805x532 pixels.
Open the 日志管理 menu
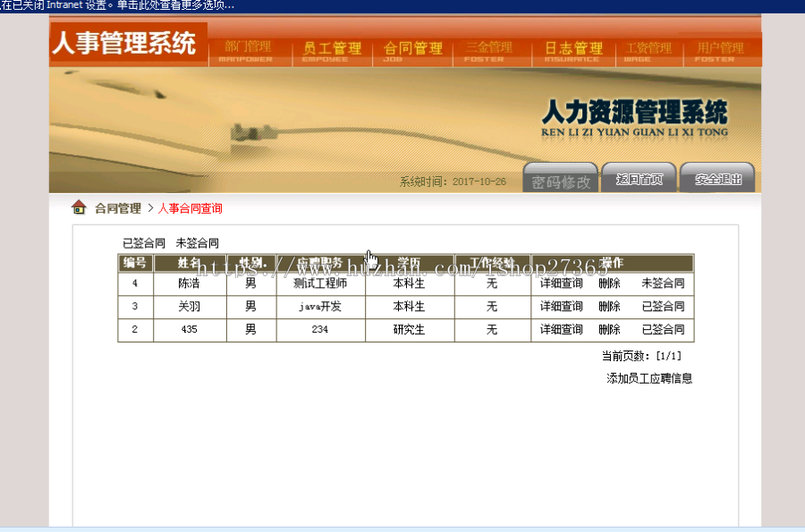573,51
